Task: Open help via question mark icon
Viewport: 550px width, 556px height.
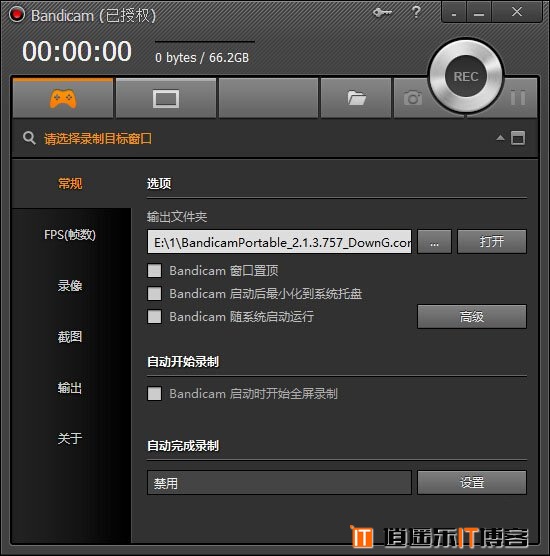Action: pyautogui.click(x=416, y=12)
